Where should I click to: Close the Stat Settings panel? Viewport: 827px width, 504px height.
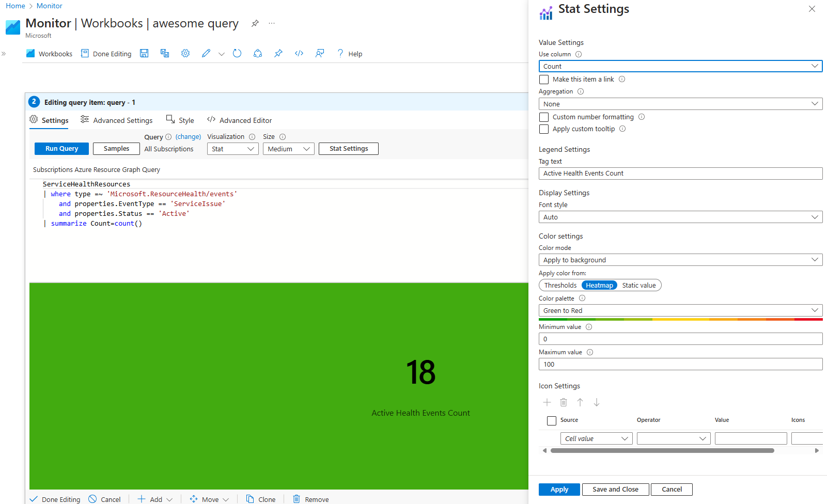pos(812,9)
